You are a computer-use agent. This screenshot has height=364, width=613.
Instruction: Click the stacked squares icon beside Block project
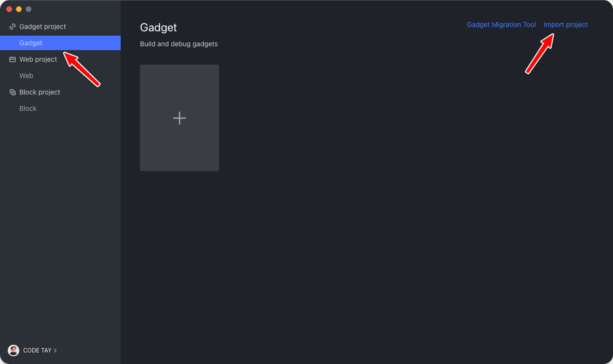pyautogui.click(x=13, y=92)
